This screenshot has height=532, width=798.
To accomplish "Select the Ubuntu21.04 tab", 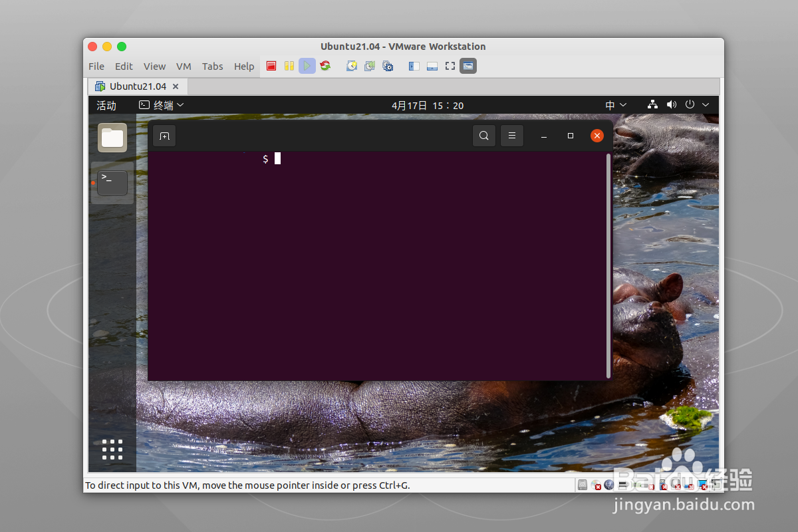I will pos(138,86).
